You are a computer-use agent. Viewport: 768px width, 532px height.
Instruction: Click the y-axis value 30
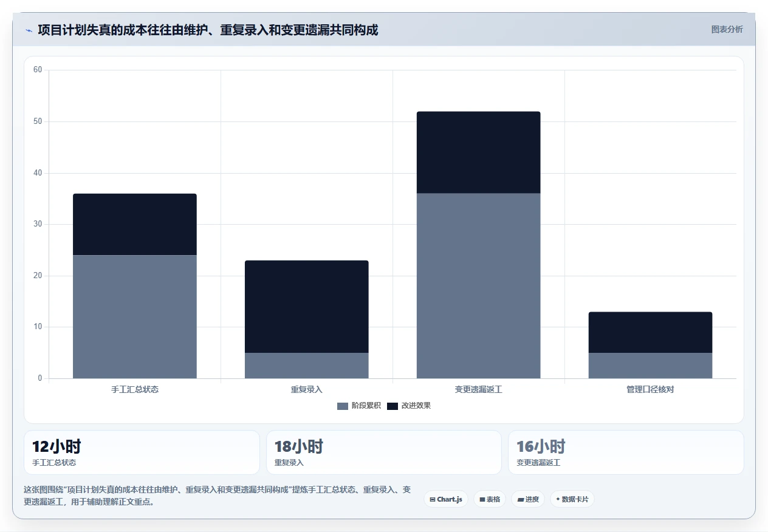[38, 224]
